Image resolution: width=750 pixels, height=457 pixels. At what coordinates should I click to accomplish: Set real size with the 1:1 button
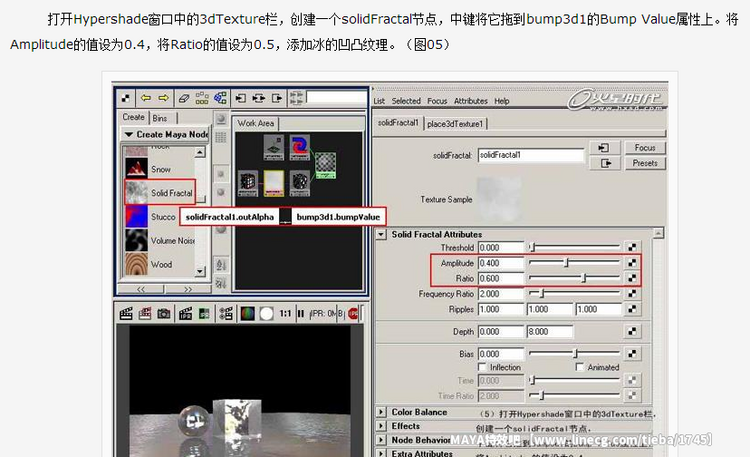(x=286, y=314)
